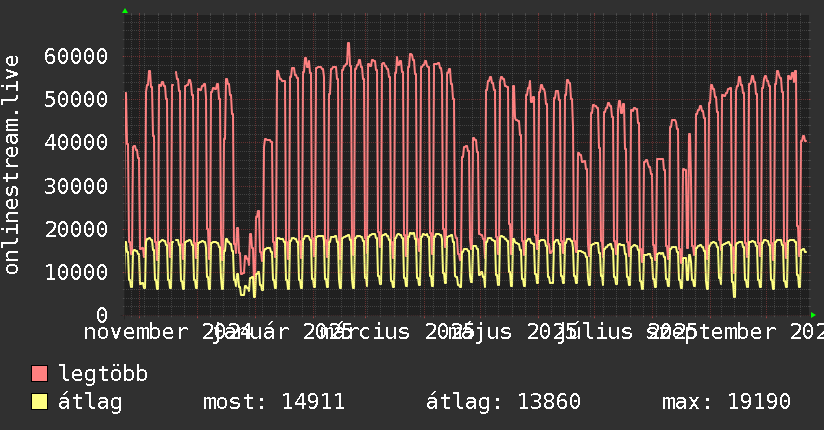The image size is (824, 430).
Task: Click the "most: 14911" current value
Action: click(274, 403)
